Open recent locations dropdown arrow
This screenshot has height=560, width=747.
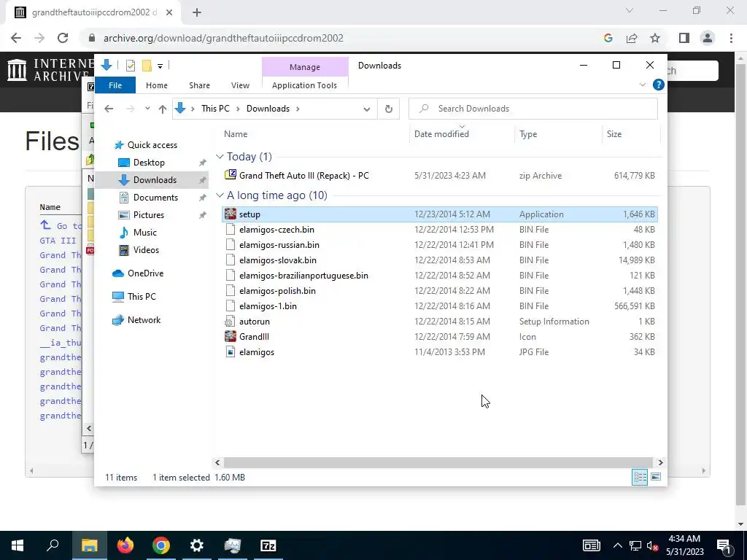(x=147, y=109)
